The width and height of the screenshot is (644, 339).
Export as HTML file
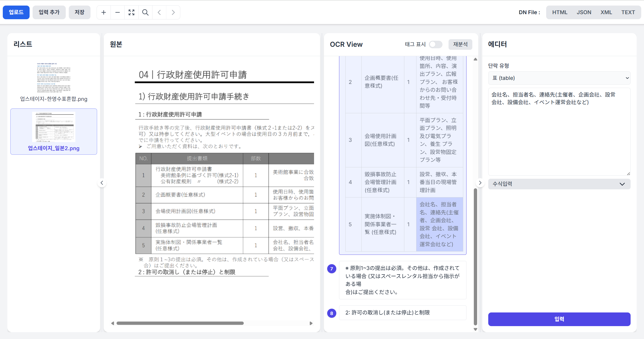coord(560,12)
